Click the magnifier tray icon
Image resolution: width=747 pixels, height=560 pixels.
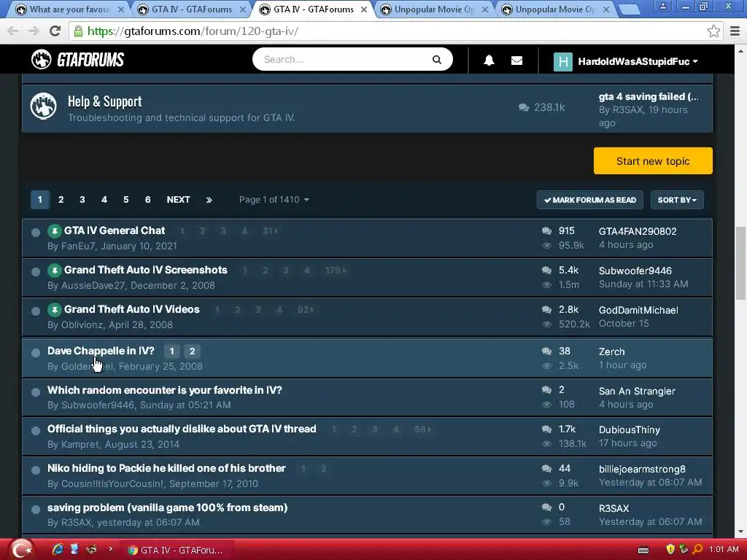(x=697, y=550)
